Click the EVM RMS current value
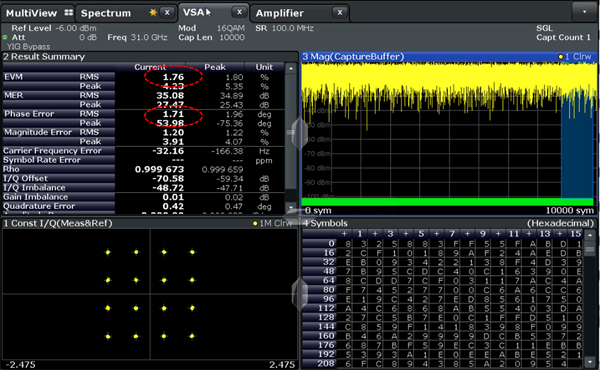Image resolution: width=600 pixels, height=370 pixels. tap(173, 77)
